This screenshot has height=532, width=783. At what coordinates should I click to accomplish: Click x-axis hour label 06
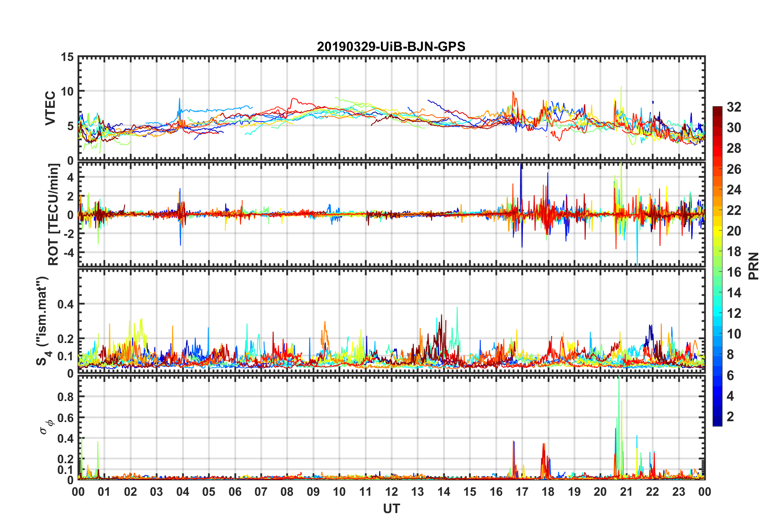click(235, 492)
